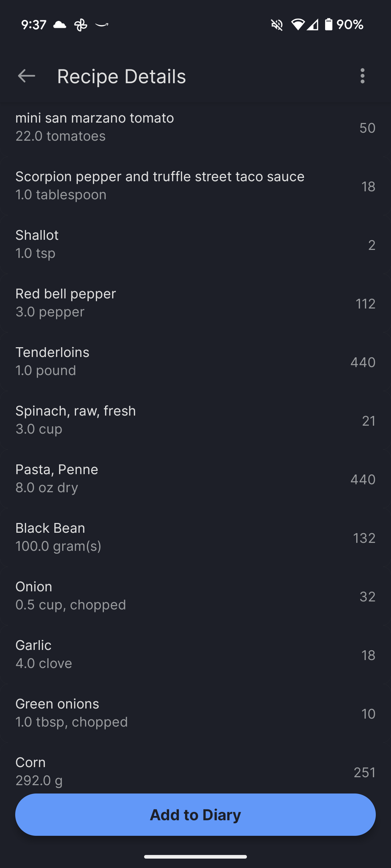The width and height of the screenshot is (391, 868).
Task: Tap the battery status icon
Action: [329, 25]
